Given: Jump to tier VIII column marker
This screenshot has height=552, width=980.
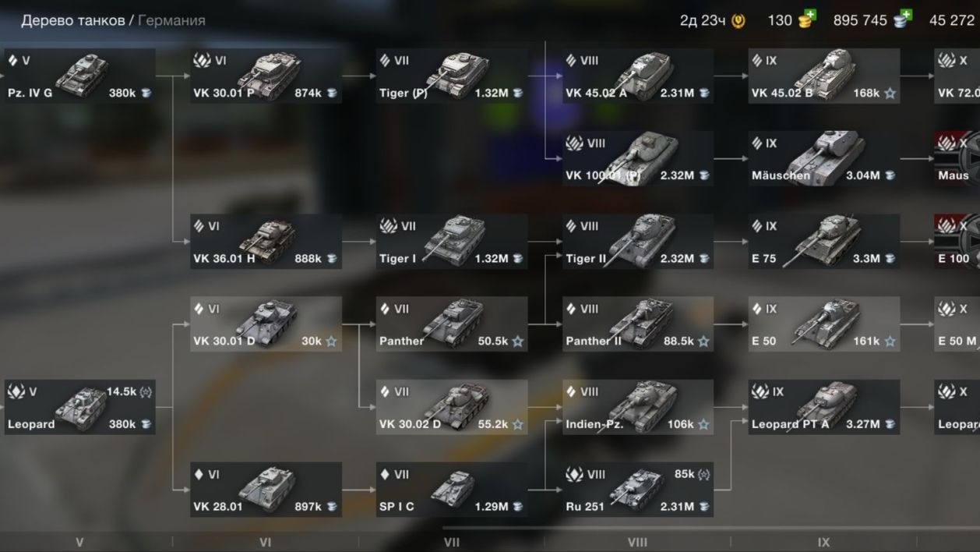Looking at the screenshot, I should (637, 542).
